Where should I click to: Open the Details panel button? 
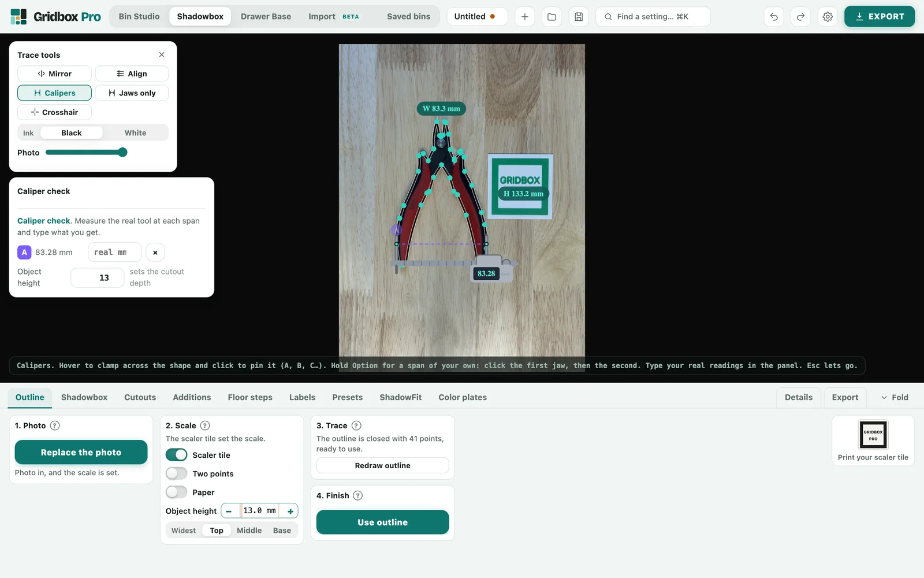click(799, 397)
